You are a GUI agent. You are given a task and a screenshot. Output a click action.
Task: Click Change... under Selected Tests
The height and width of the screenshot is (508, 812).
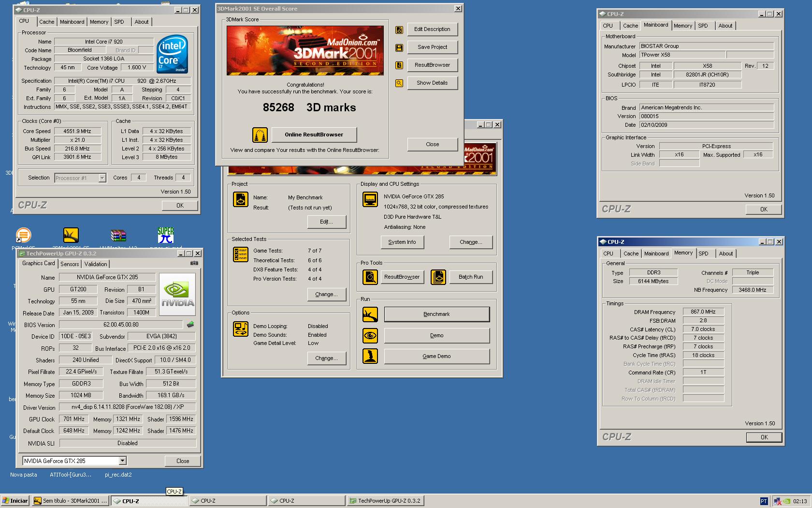(x=327, y=295)
